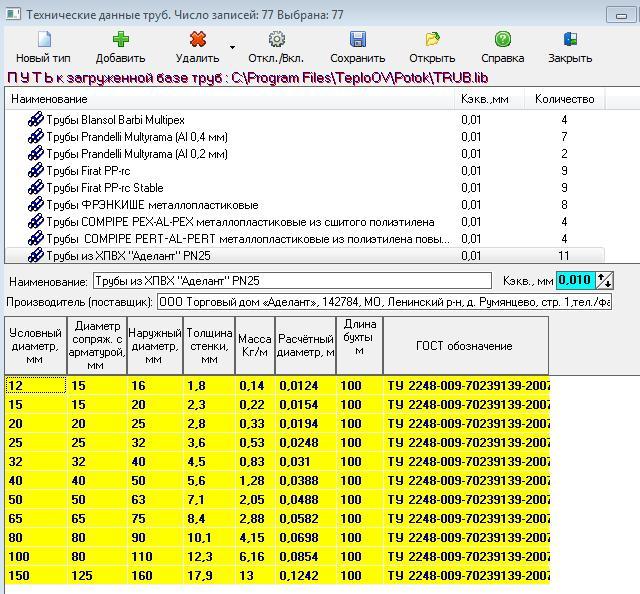The image size is (640, 594).
Task: Select wall thickness cell 17,9
Action: pos(209,576)
